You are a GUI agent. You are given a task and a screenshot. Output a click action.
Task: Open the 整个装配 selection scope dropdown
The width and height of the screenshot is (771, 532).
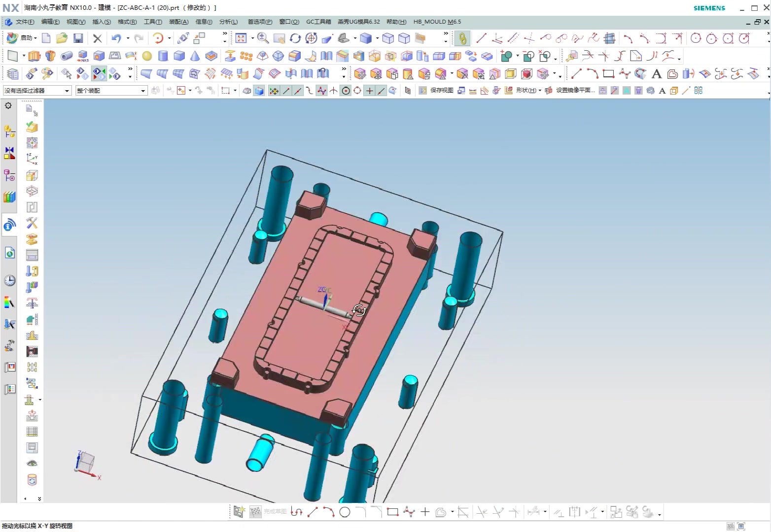[111, 91]
